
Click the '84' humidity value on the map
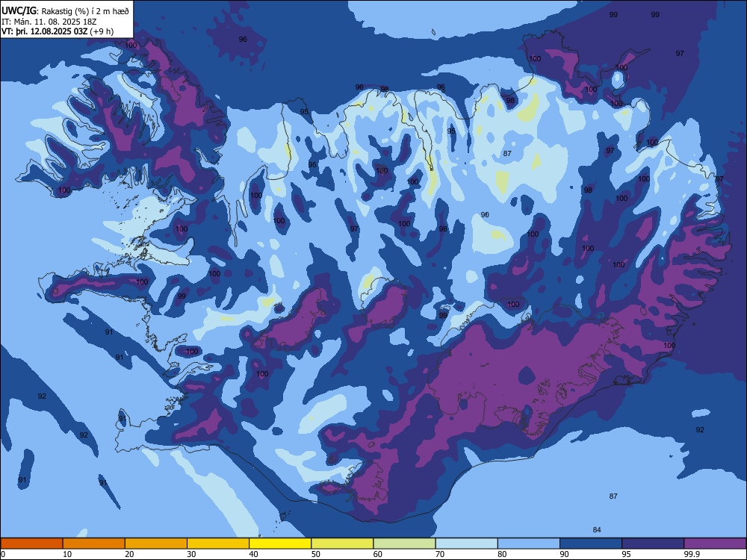597,529
